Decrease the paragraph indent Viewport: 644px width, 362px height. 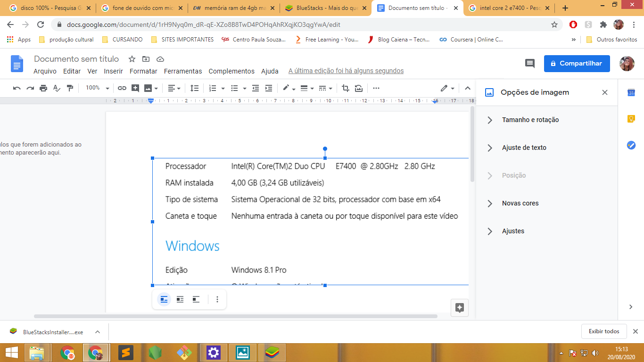[x=256, y=88]
